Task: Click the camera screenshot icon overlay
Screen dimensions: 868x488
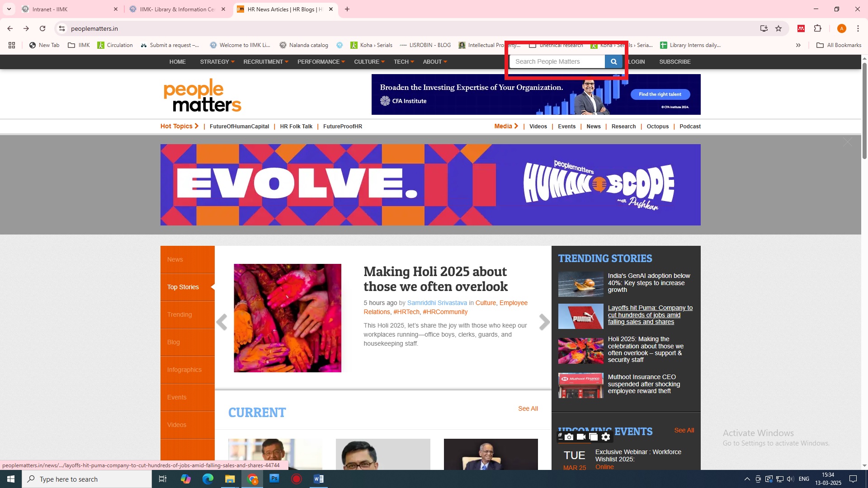Action: [569, 437]
